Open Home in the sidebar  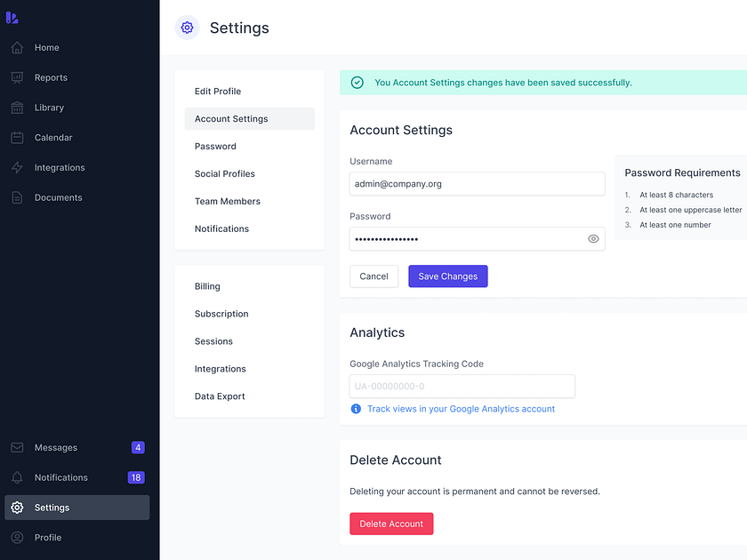[76, 48]
